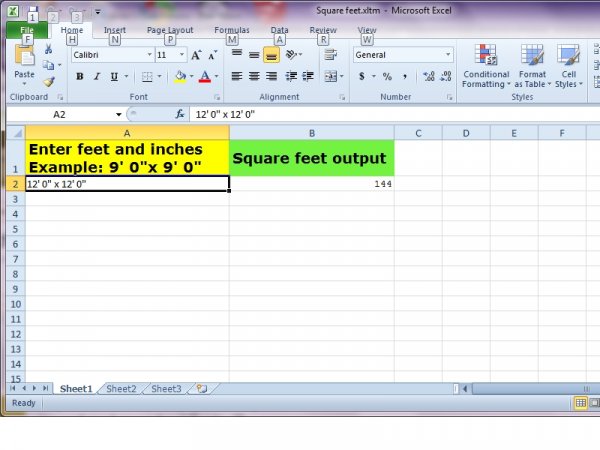The image size is (600, 450).
Task: Select column B header
Action: pos(312,133)
